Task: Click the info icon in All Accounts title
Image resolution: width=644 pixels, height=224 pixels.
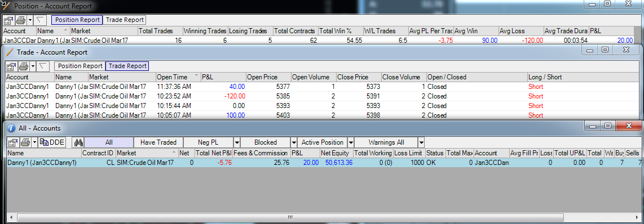Action: [11, 128]
